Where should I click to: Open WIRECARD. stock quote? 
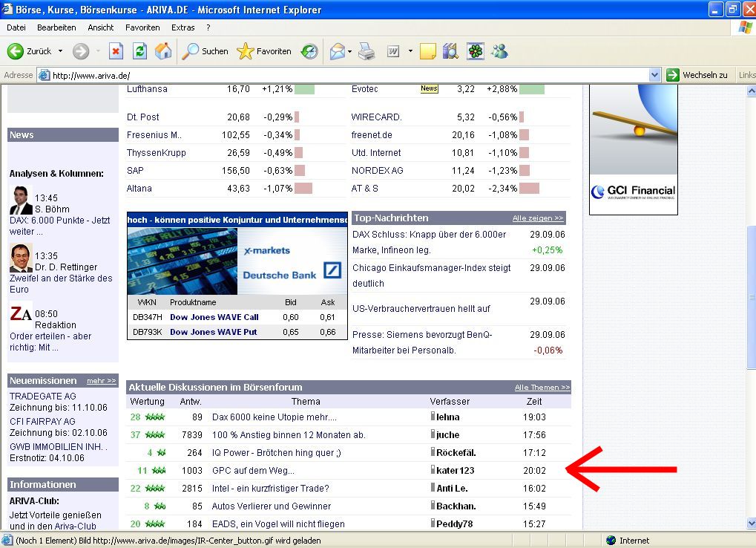[377, 117]
